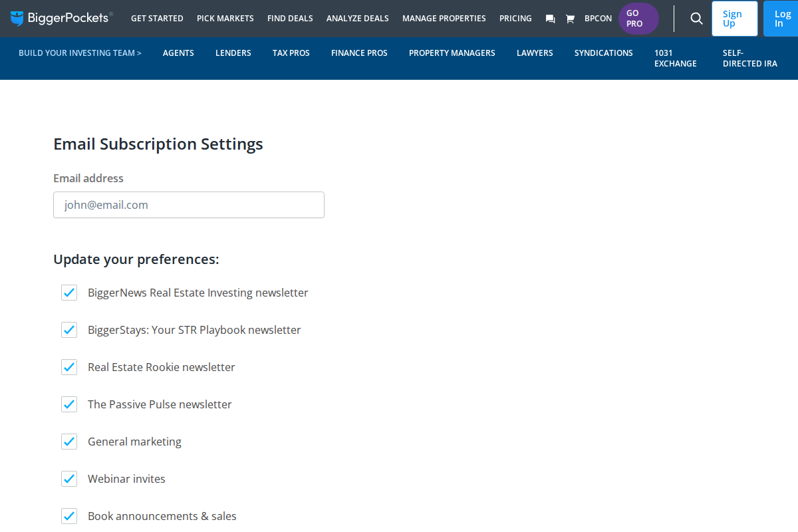Uncheck BiggerNews Real Estate Investing newsletter
The image size is (798, 532).
69,293
